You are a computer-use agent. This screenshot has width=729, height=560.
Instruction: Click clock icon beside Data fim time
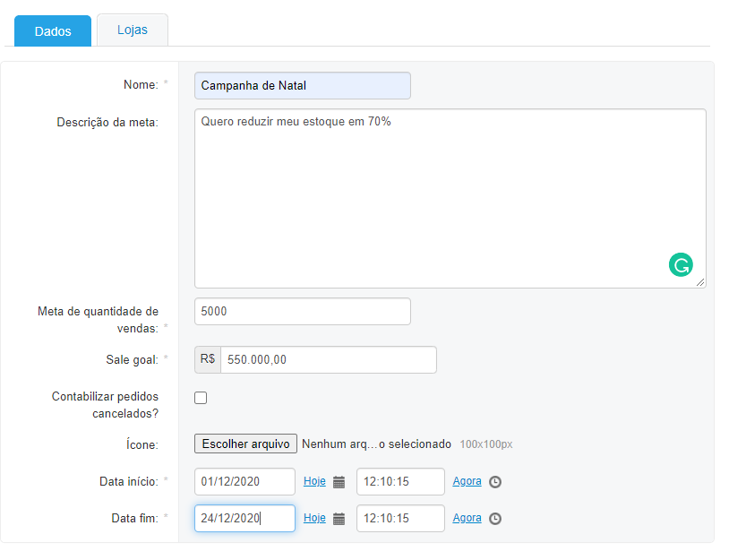click(495, 519)
